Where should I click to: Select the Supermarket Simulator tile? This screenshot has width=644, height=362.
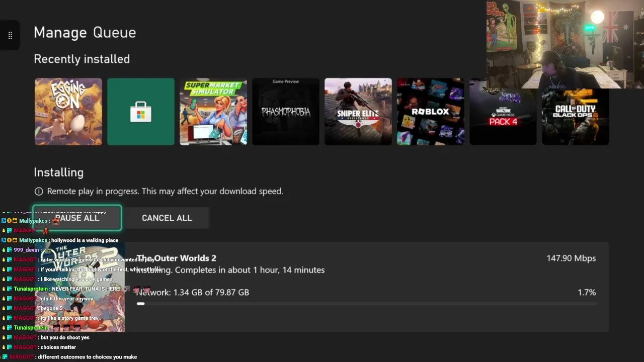coord(213,112)
